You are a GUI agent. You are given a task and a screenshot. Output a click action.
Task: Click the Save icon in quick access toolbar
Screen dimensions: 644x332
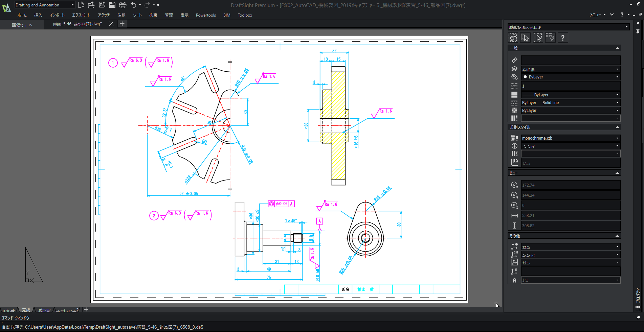coord(112,5)
